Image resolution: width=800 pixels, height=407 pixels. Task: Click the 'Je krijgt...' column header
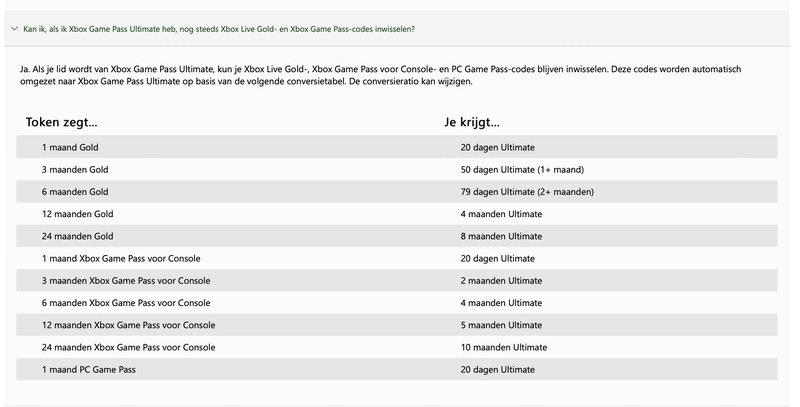coord(471,122)
